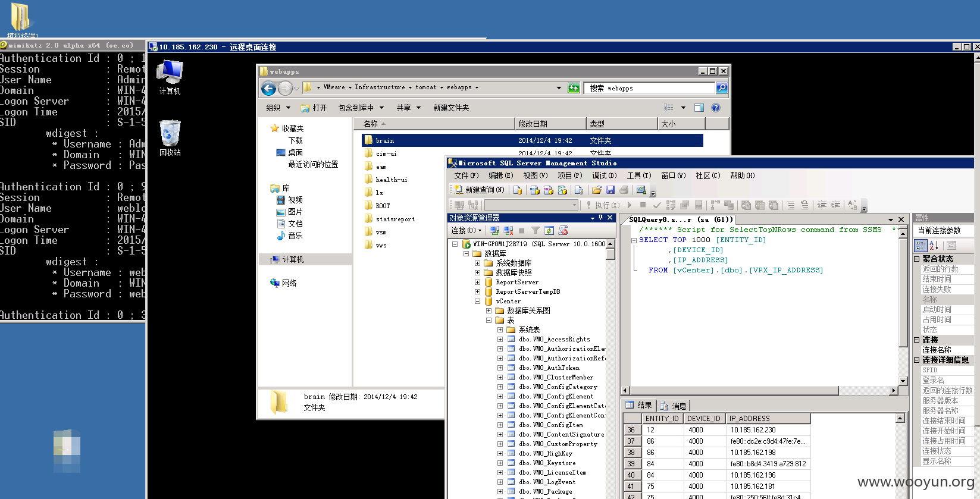Click the search field 搜索 webapps
Image resolution: width=980 pixels, height=499 pixels.
(x=649, y=88)
